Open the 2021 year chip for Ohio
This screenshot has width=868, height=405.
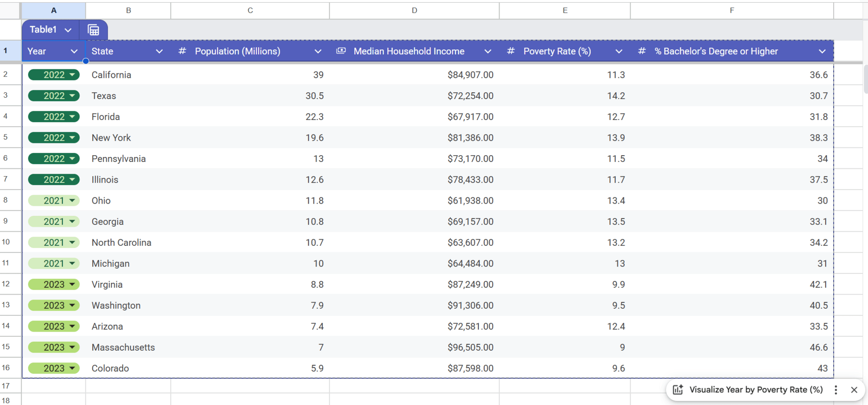tap(54, 200)
